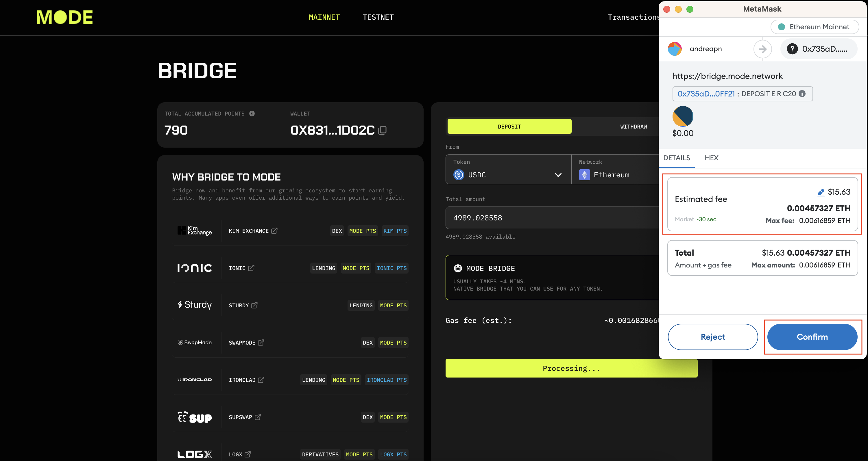This screenshot has width=868, height=461.
Task: Click the Total amount input field
Action: (x=552, y=218)
